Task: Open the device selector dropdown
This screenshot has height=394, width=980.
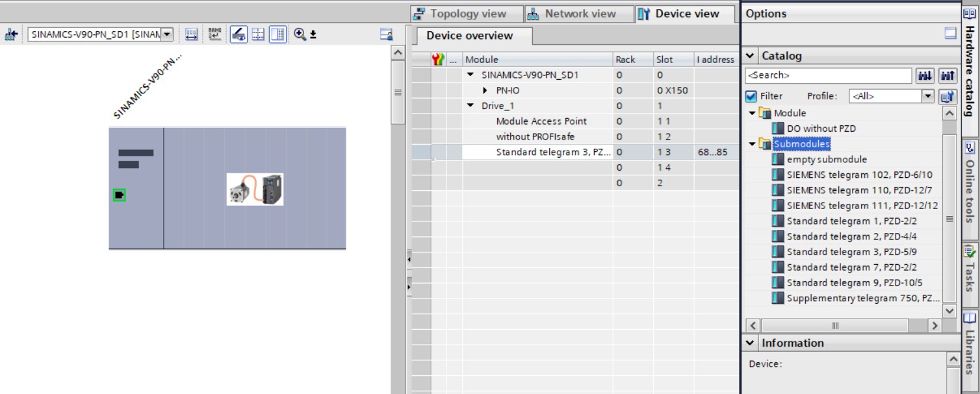Action: (x=167, y=34)
